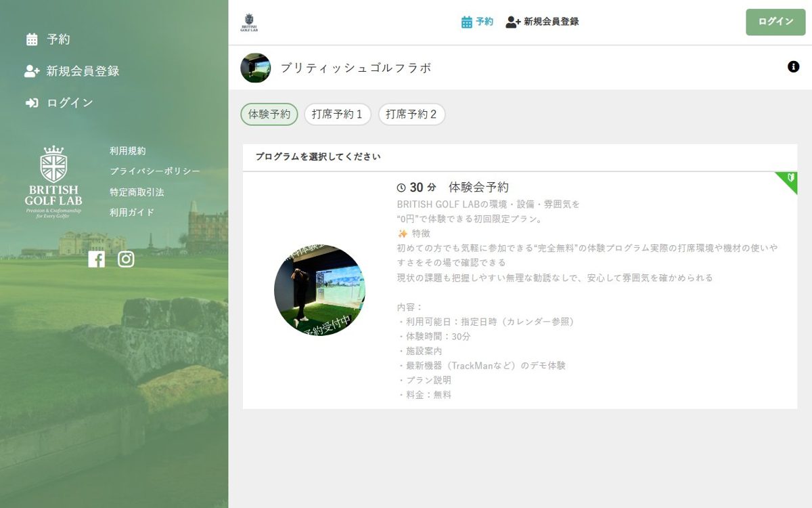
Task: Open the プライバシーポリシー link
Action: tap(155, 171)
